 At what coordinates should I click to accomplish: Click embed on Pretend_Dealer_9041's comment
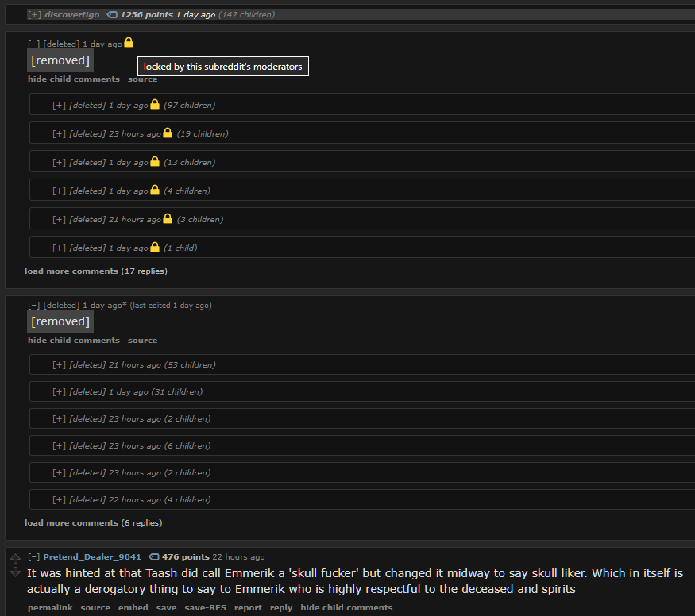pyautogui.click(x=133, y=607)
